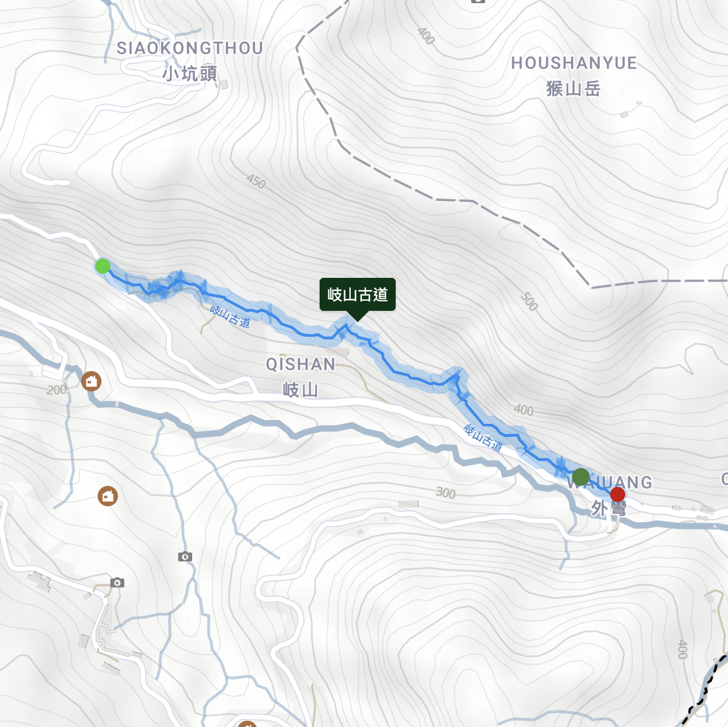Click the dark 岐山古道 tooltip label
728x727 pixels.
358,294
